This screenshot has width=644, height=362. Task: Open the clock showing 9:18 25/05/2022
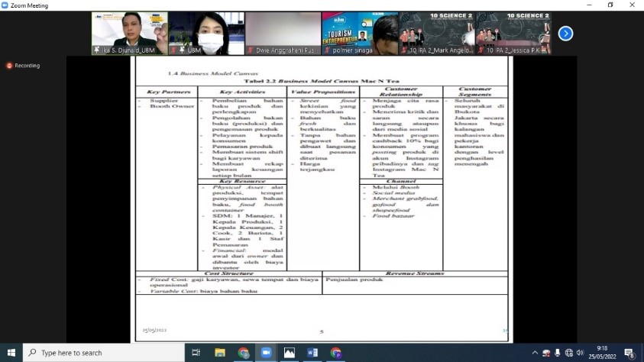coord(602,353)
